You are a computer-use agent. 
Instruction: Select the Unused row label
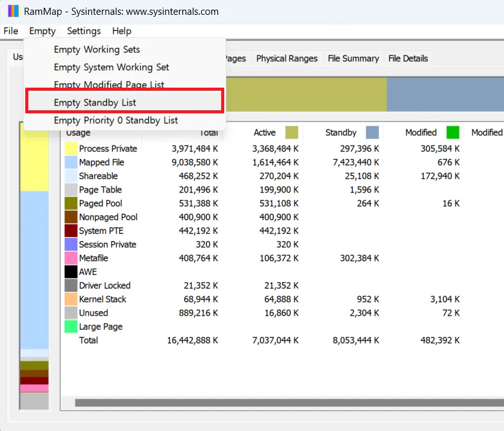click(x=93, y=312)
